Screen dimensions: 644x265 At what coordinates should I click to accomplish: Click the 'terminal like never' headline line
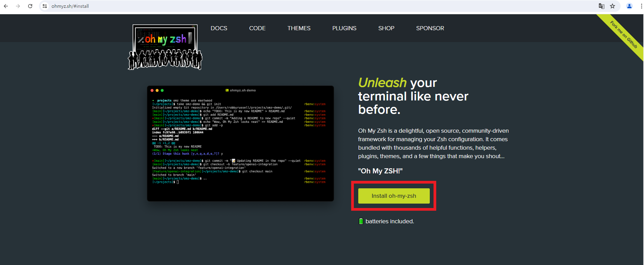pos(413,96)
